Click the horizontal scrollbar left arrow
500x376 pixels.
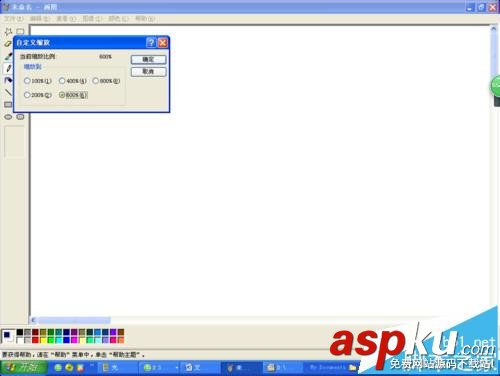[x=33, y=320]
